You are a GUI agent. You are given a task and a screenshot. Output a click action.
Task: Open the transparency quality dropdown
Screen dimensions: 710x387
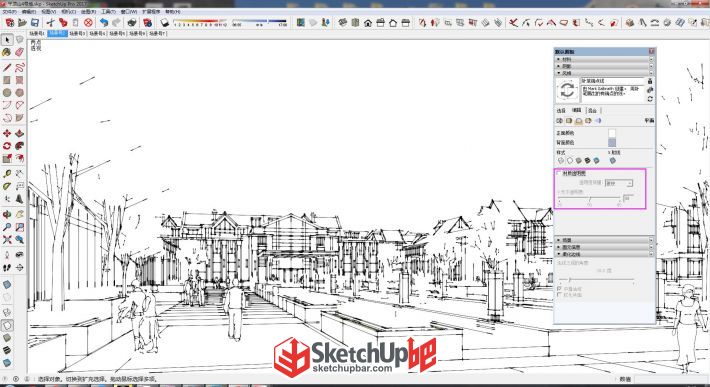tap(619, 183)
